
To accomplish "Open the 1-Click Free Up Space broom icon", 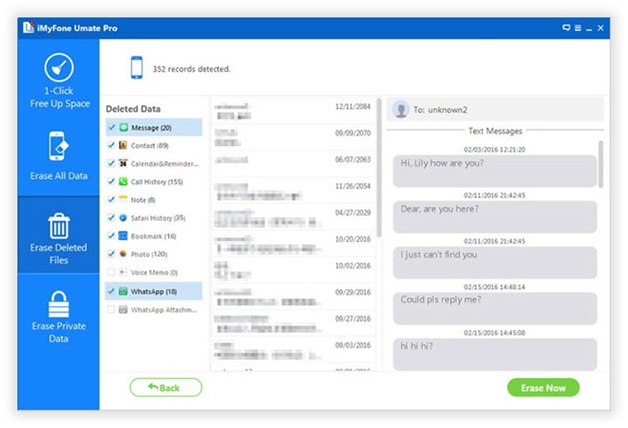I will 58,72.
